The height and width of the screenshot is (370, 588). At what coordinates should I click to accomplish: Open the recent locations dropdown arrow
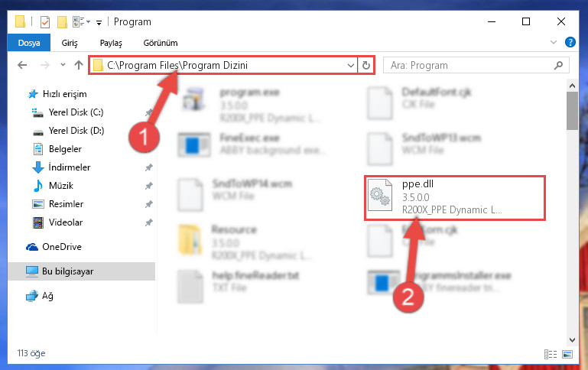tap(63, 65)
